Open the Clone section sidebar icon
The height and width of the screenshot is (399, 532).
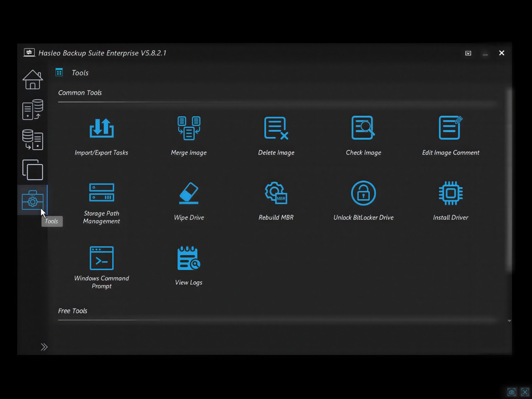33,170
